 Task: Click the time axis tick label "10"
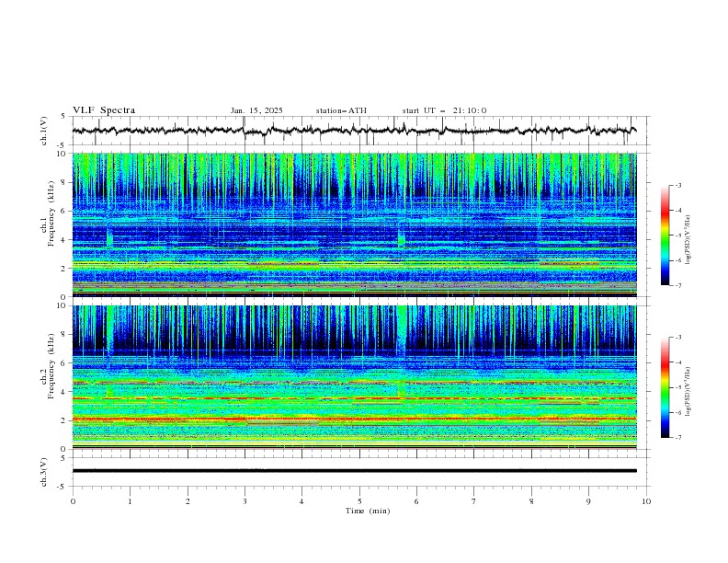pyautogui.click(x=646, y=501)
